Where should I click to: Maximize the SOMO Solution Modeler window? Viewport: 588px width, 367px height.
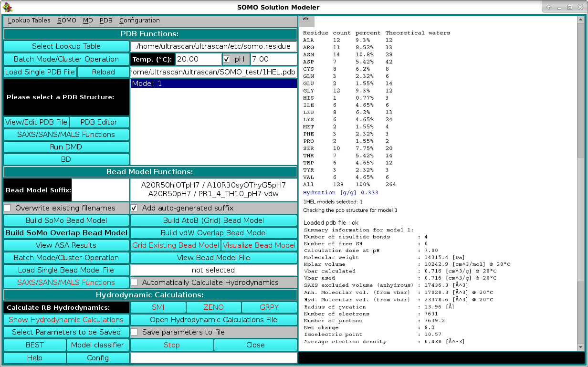click(x=570, y=7)
